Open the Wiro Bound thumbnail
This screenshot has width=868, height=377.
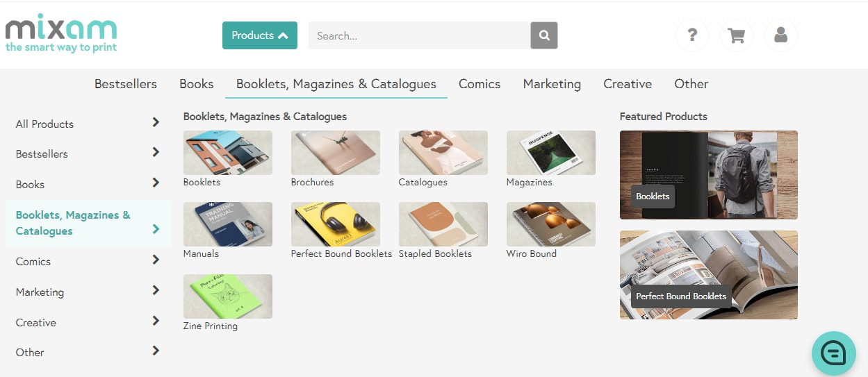[x=551, y=224]
